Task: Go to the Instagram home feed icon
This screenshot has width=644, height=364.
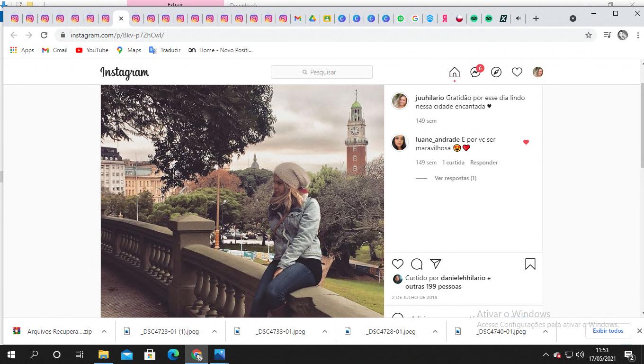Action: 454,72
